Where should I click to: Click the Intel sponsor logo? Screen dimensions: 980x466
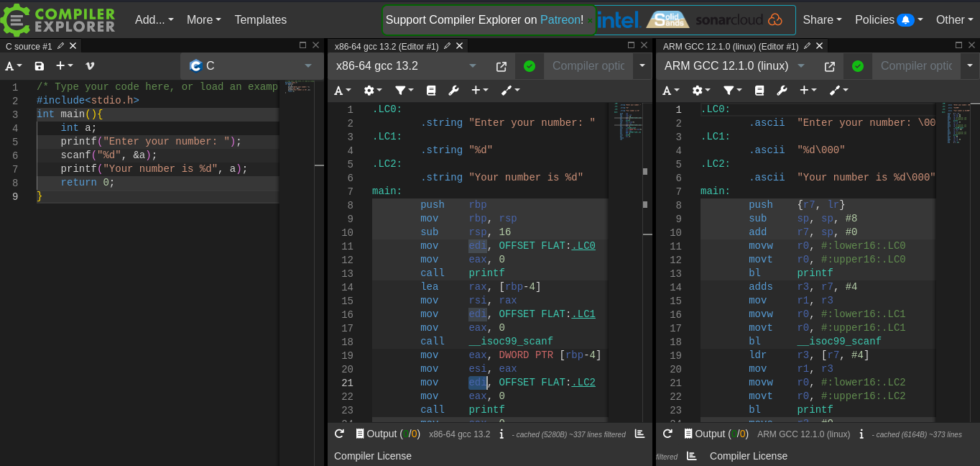(619, 19)
